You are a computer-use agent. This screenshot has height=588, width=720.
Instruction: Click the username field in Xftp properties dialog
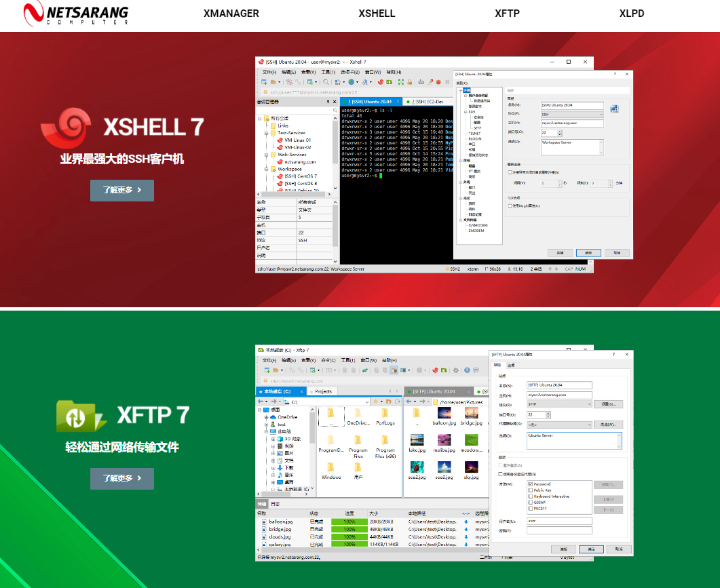(x=559, y=521)
